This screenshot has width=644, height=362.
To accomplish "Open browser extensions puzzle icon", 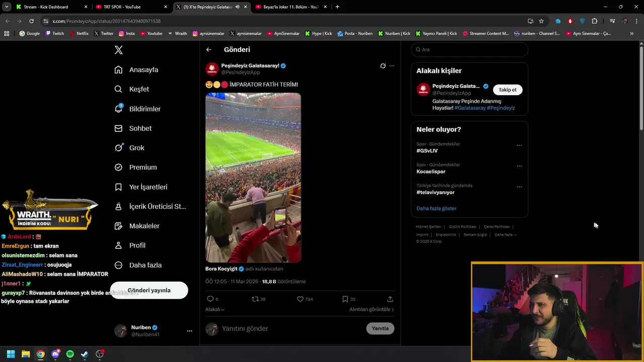I will (x=595, y=21).
